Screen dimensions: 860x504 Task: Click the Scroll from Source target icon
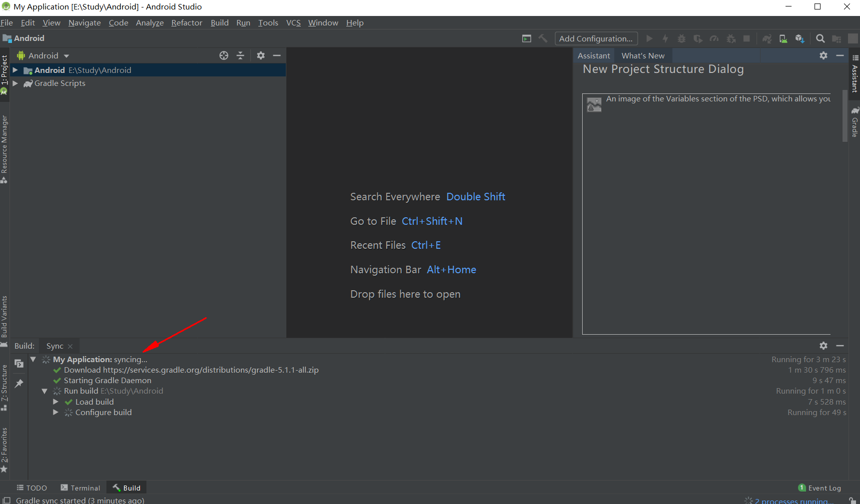224,55
